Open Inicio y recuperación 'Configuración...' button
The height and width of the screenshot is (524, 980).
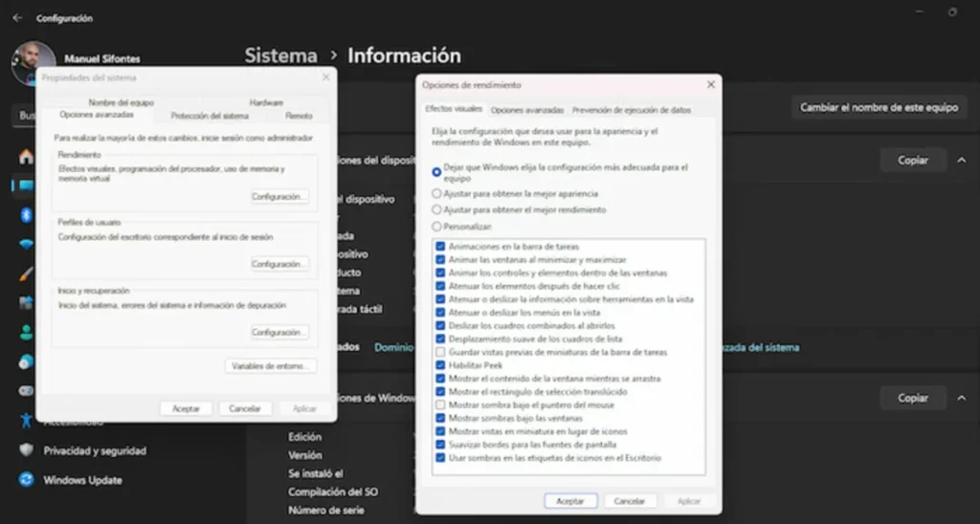[x=279, y=332]
